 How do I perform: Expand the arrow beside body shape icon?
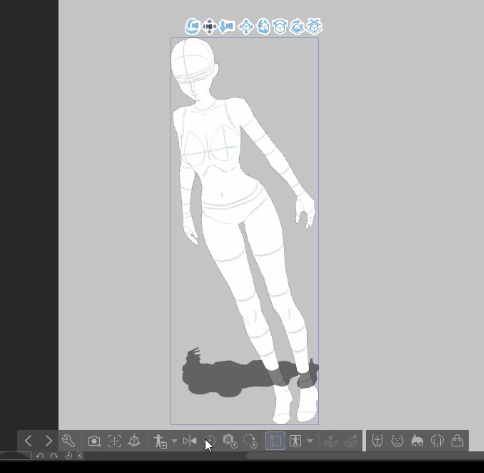click(x=310, y=441)
